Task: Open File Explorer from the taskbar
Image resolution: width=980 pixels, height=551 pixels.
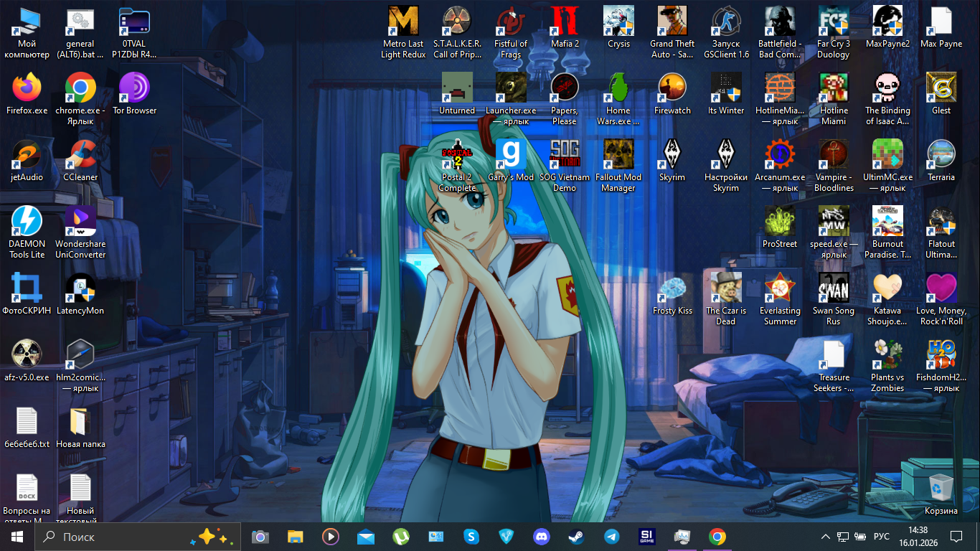Action: coord(295,537)
